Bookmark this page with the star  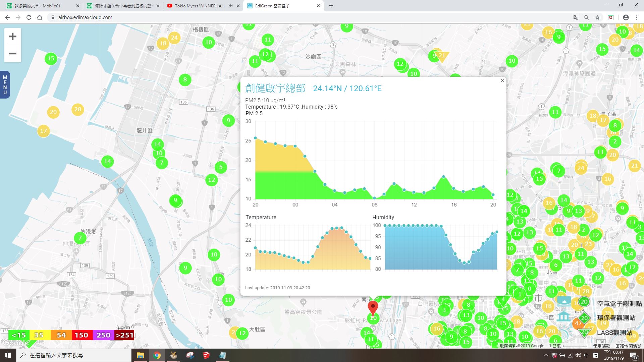(597, 17)
